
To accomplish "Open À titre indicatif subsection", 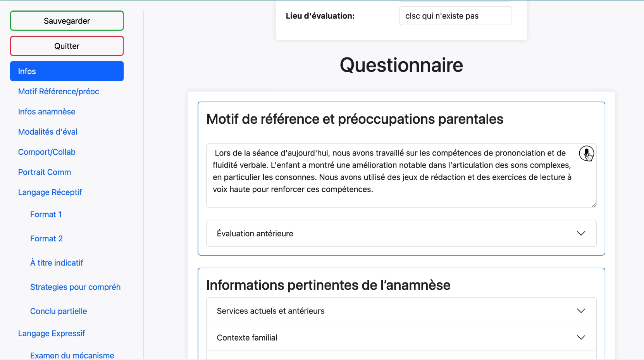I will click(x=57, y=263).
